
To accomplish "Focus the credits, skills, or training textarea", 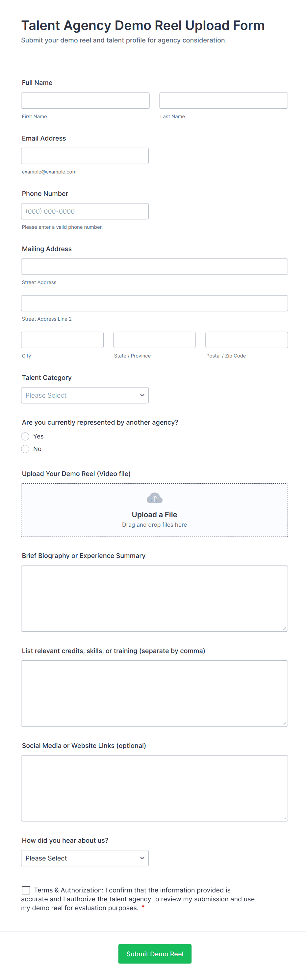I will pos(154,693).
